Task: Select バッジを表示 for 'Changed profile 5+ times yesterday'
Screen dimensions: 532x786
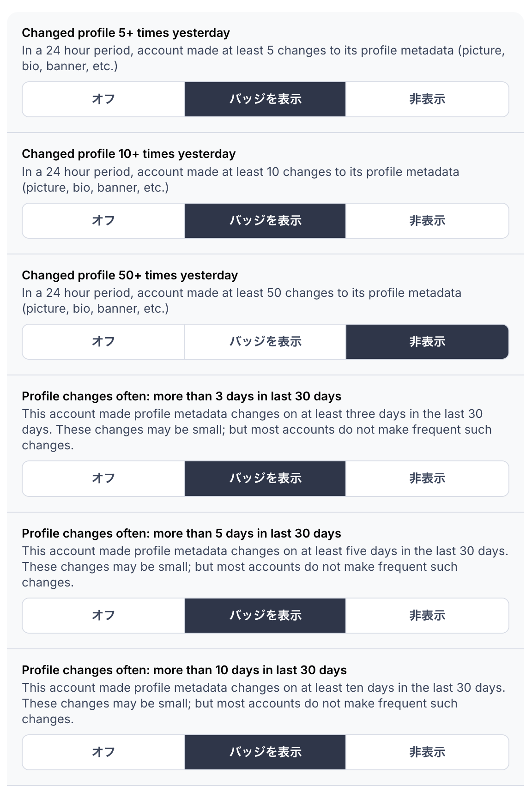Action: pos(265,99)
